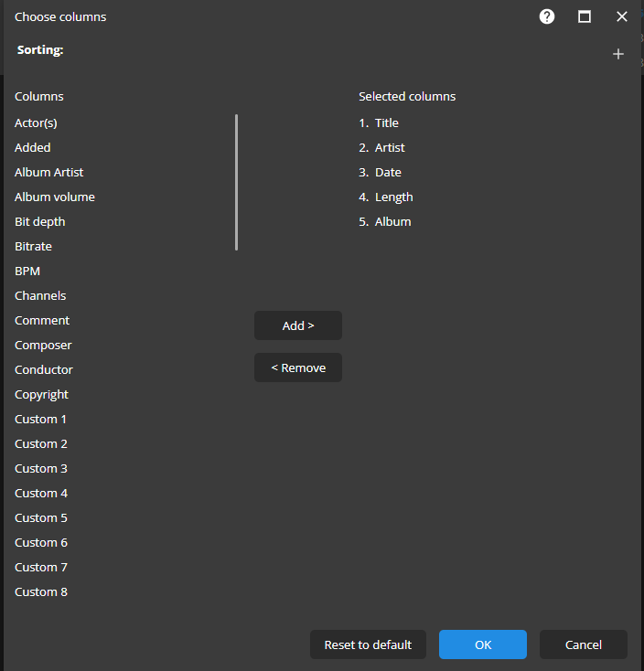Highlight Length in Selected columns
This screenshot has width=644, height=671.
click(x=393, y=197)
